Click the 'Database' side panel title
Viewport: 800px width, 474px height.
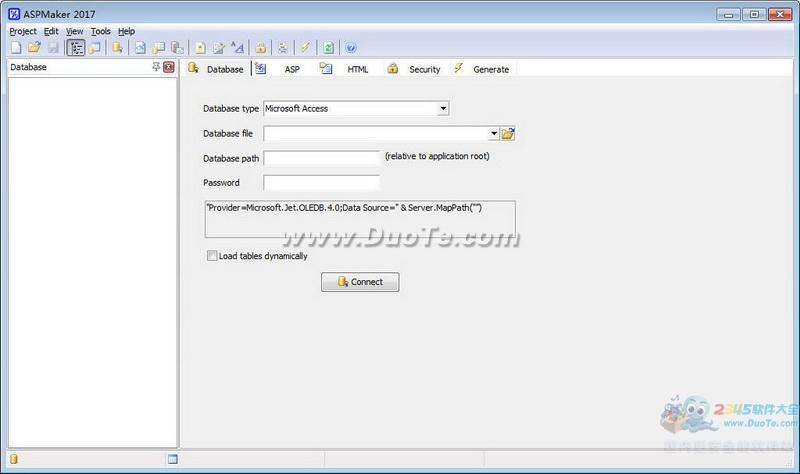pos(28,67)
